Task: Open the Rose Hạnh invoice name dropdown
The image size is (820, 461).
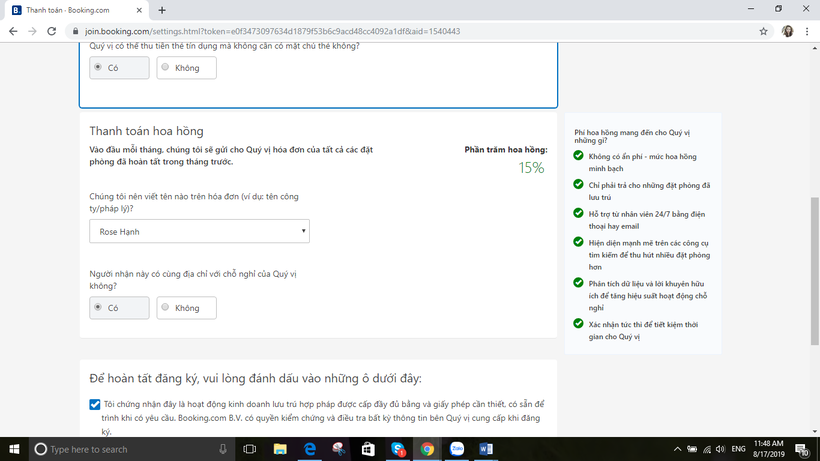Action: 199,231
